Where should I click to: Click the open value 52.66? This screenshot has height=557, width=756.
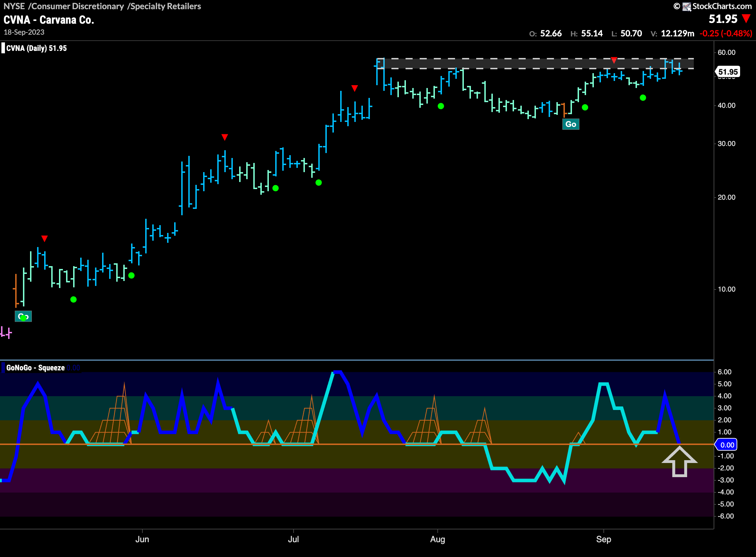[x=551, y=34]
